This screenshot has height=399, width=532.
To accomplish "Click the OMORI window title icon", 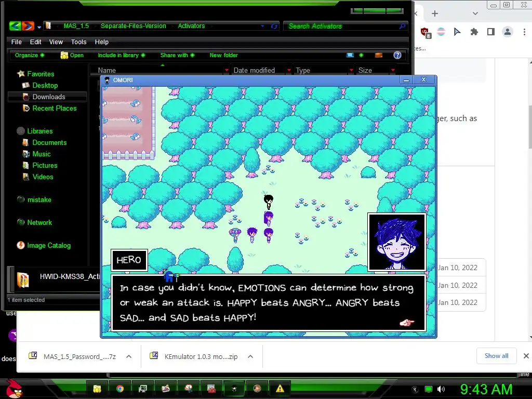I will coord(107,80).
